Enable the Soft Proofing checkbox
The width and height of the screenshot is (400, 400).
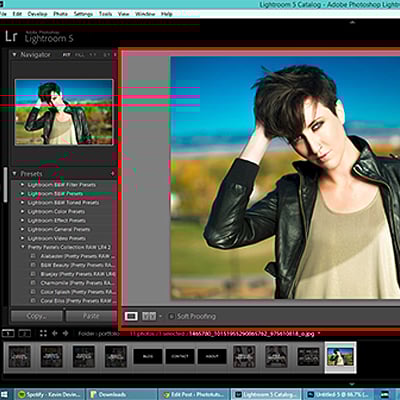[171, 316]
